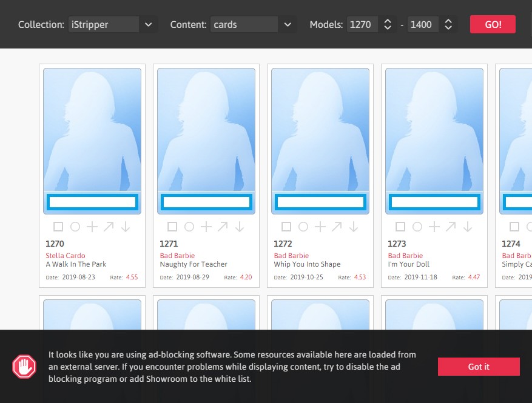Click the plus icon under card 1273
The height and width of the screenshot is (403, 532).
[x=434, y=227]
